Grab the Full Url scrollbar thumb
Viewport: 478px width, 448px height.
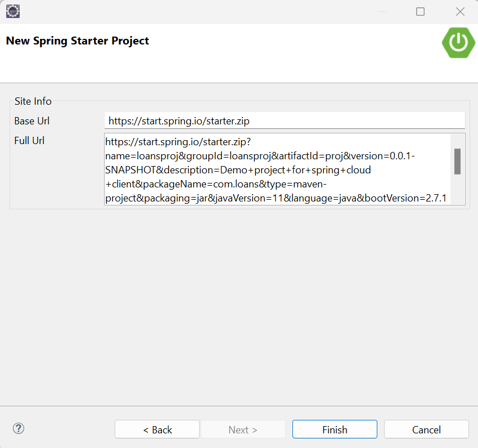(457, 162)
